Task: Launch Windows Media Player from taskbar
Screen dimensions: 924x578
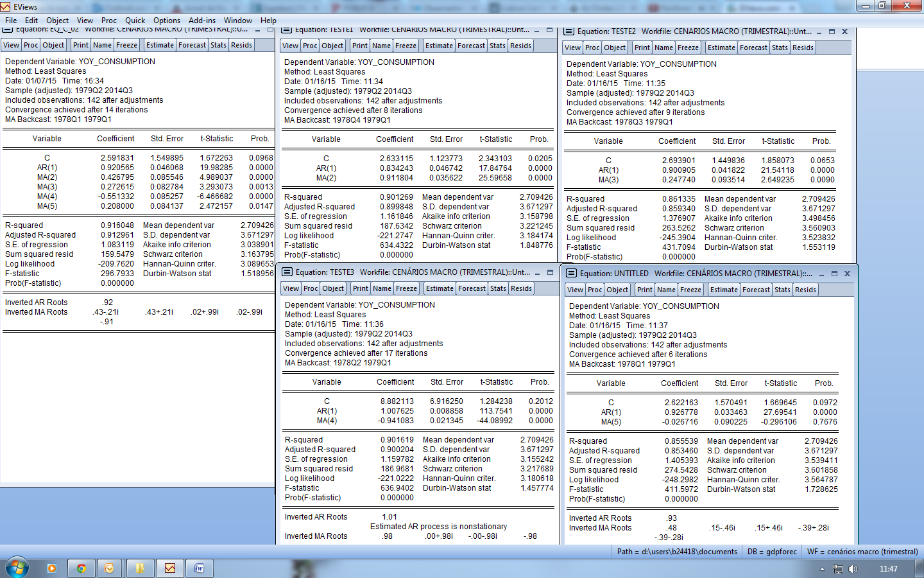Action: coord(52,568)
